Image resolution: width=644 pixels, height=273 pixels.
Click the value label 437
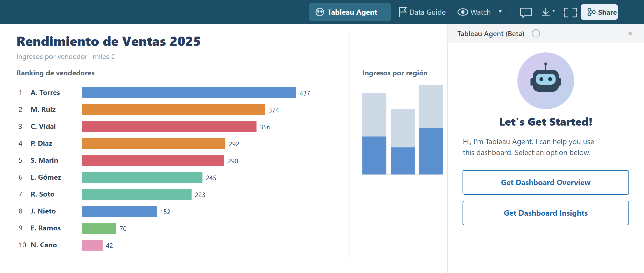click(x=305, y=93)
